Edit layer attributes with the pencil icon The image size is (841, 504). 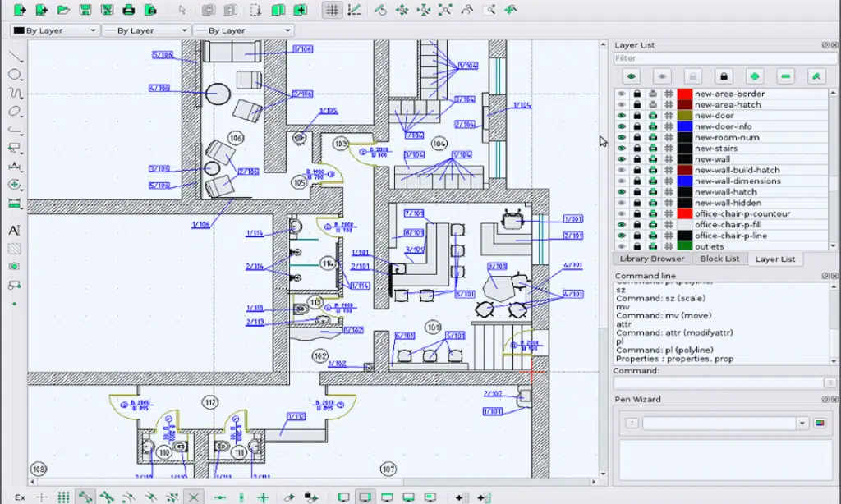pyautogui.click(x=816, y=76)
